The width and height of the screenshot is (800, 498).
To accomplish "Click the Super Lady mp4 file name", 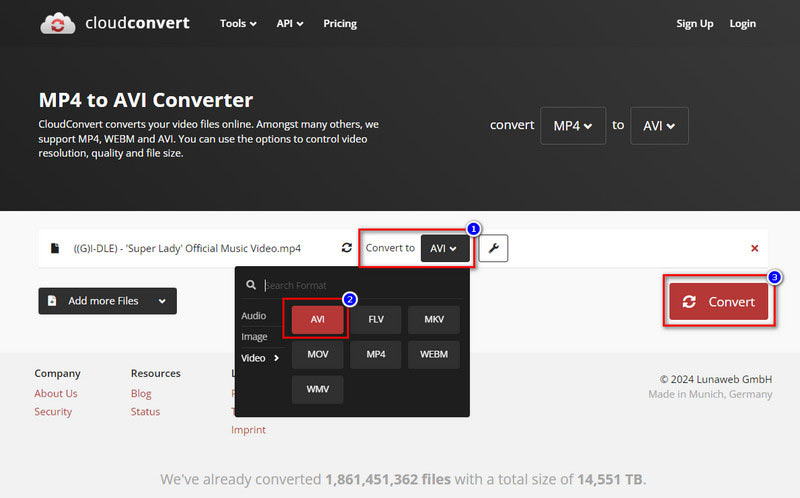I will pyautogui.click(x=187, y=248).
